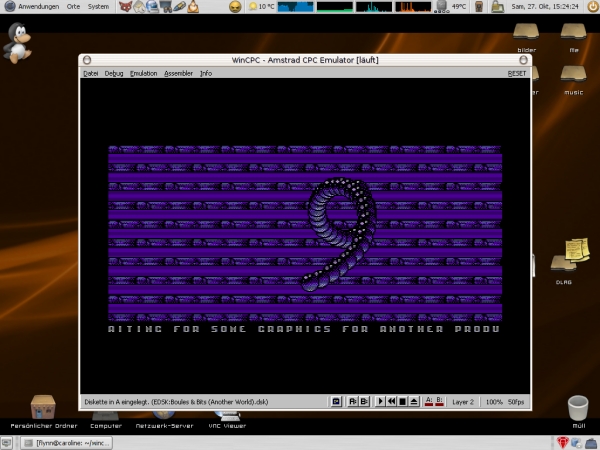Click the 49°C temperature sensor applet
The image size is (600, 450).
[451, 7]
